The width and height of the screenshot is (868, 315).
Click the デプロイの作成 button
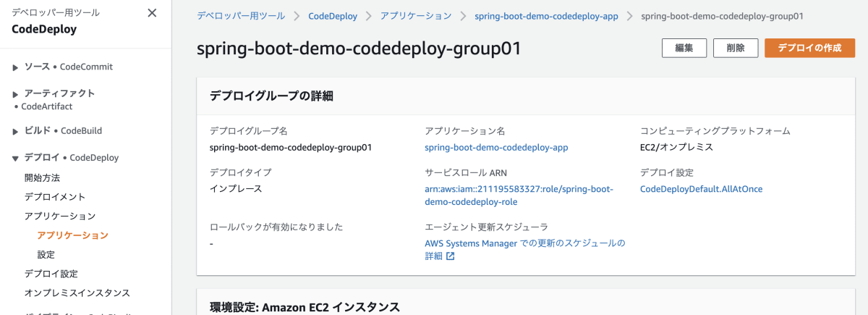tap(809, 48)
